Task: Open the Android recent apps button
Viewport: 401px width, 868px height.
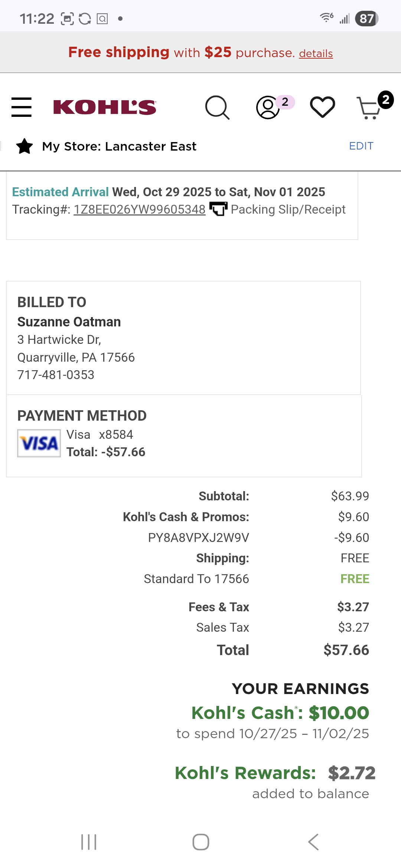Action: point(89,842)
